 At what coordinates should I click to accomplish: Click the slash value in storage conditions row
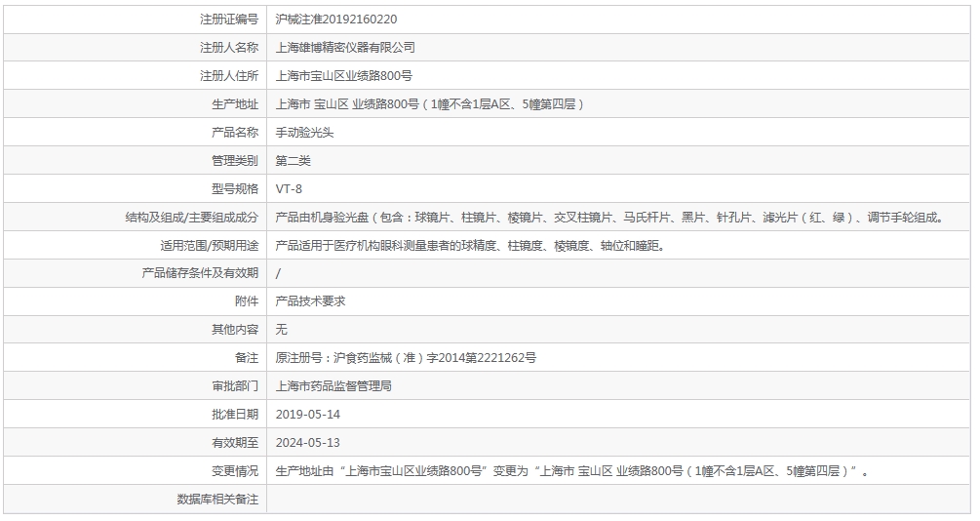(278, 273)
